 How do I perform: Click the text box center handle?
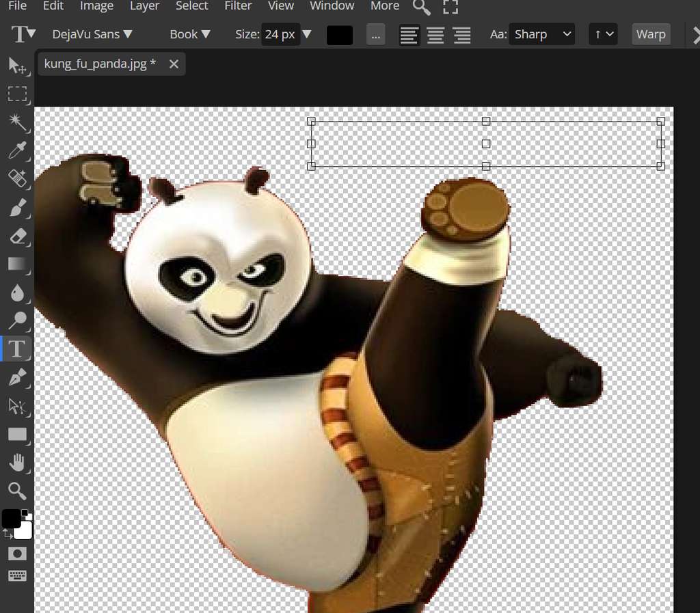point(486,144)
